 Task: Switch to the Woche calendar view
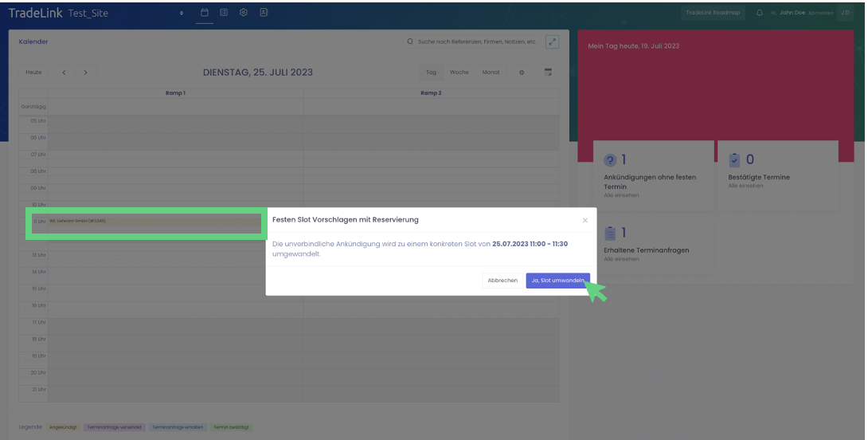point(459,73)
